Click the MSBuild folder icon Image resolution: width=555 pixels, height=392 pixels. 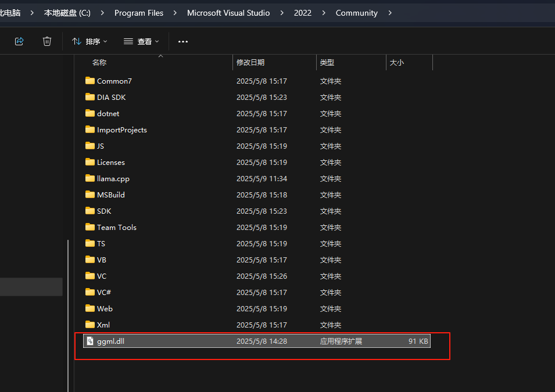(90, 195)
